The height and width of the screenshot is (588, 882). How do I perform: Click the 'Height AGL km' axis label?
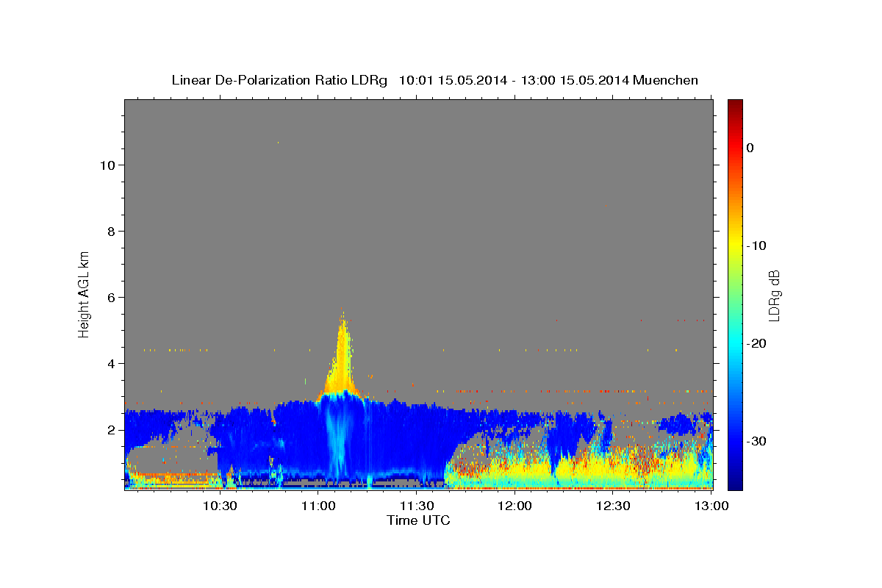[84, 293]
